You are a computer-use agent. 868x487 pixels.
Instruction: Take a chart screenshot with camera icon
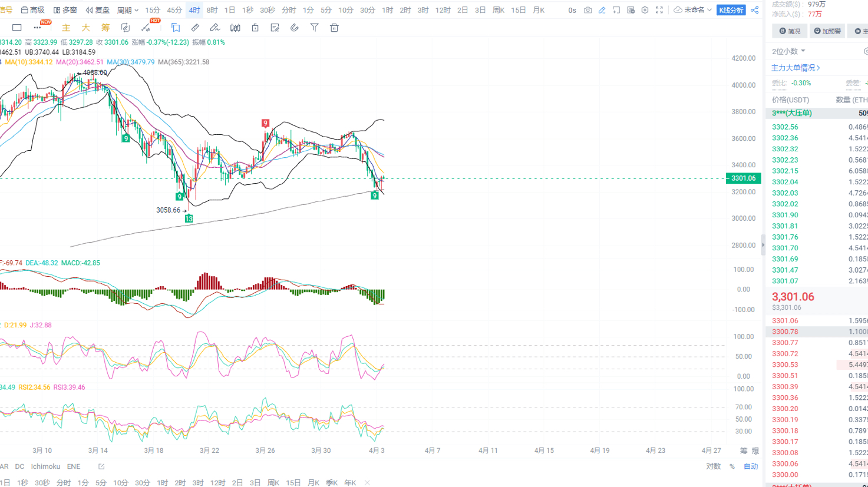tap(588, 10)
